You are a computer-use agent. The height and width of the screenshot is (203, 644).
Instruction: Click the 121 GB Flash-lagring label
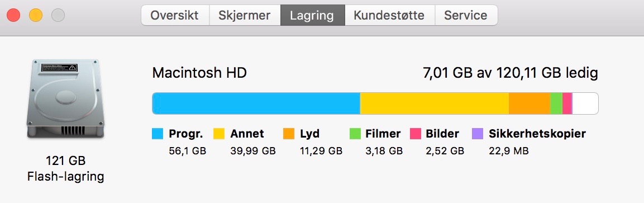coord(65,168)
